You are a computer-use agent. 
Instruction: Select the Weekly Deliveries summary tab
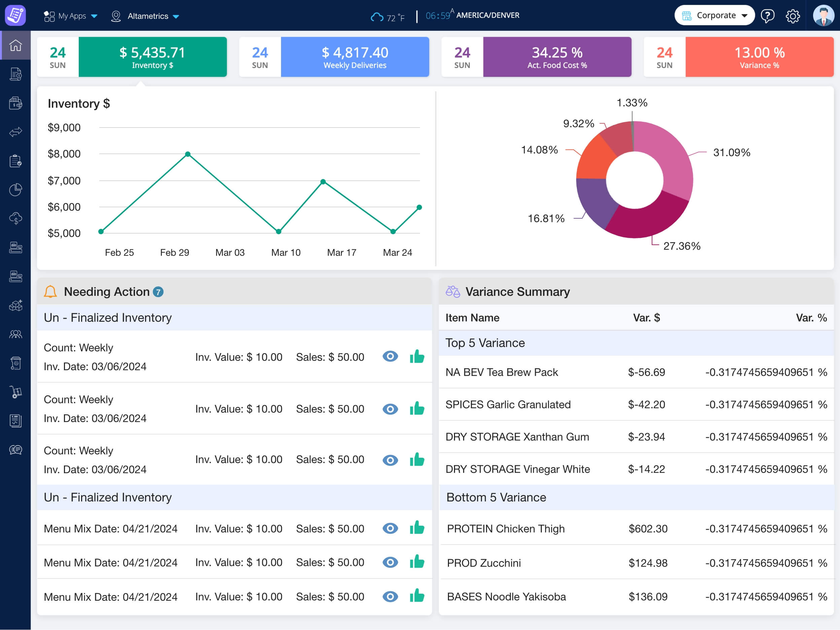point(354,57)
